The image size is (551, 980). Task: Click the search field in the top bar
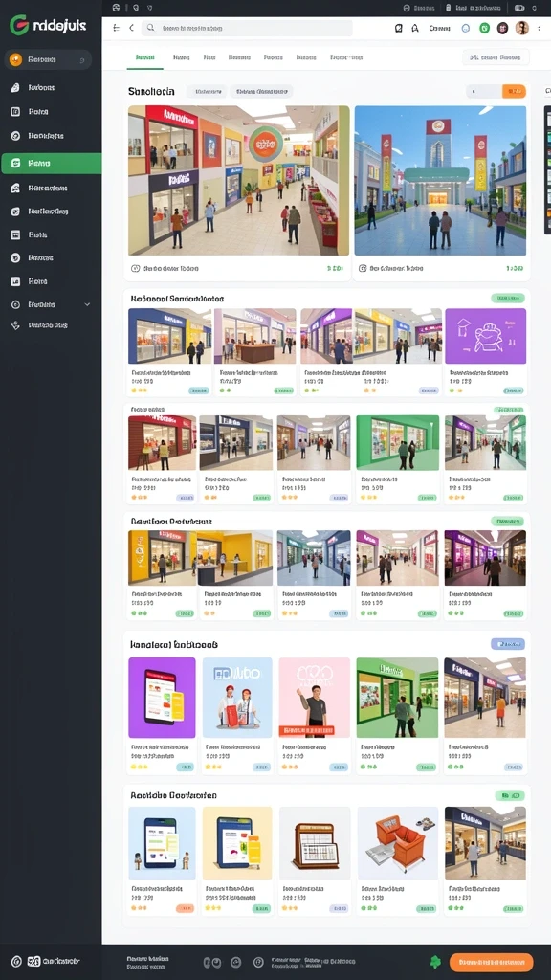(247, 28)
